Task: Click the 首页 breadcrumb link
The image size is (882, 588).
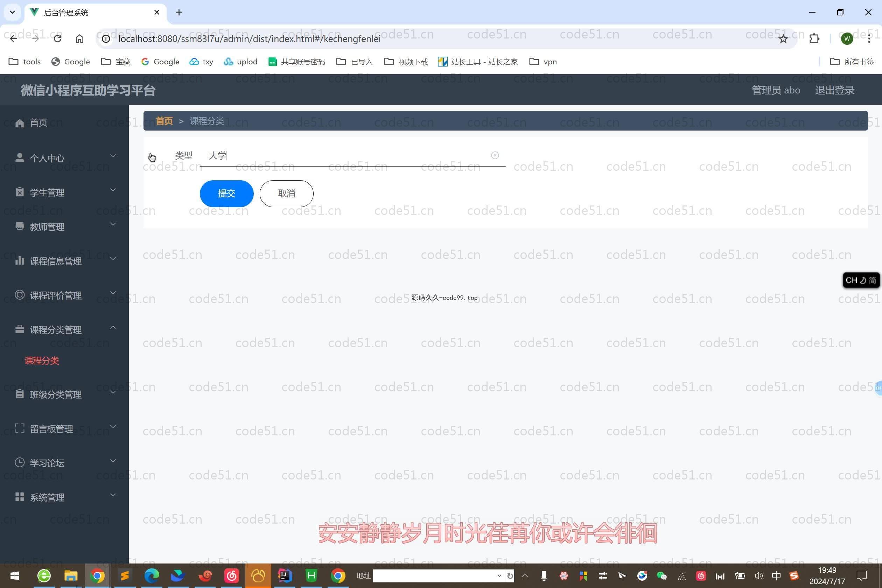Action: point(164,121)
